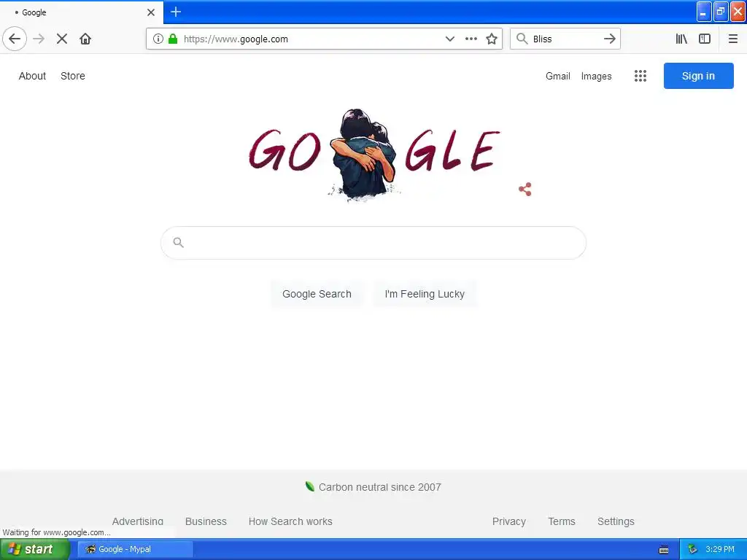Open the home page icon

coord(85,39)
